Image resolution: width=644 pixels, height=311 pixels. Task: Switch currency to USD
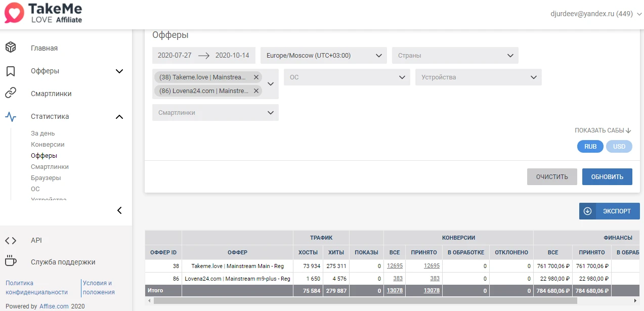tap(619, 147)
